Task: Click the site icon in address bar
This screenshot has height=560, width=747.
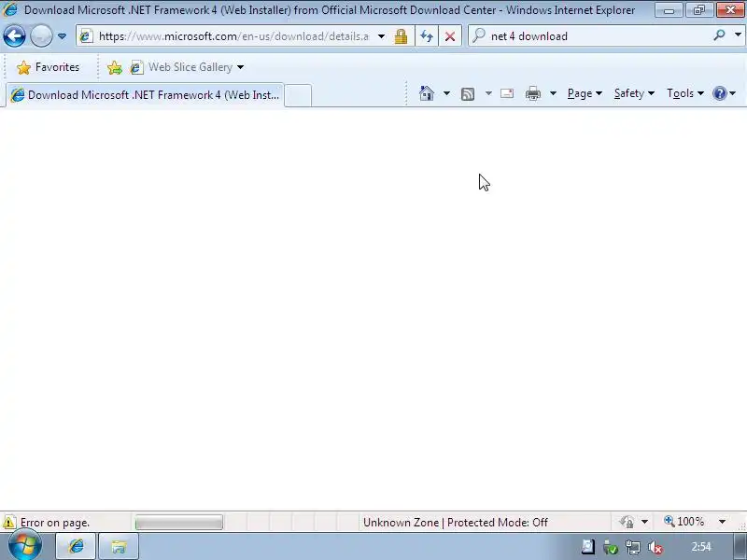Action: [86, 36]
